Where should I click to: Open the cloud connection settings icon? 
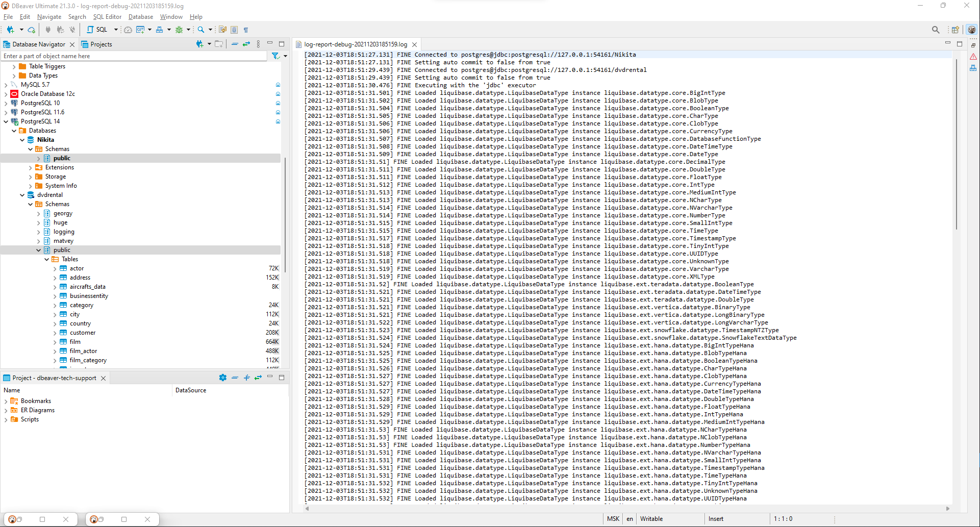(32, 30)
